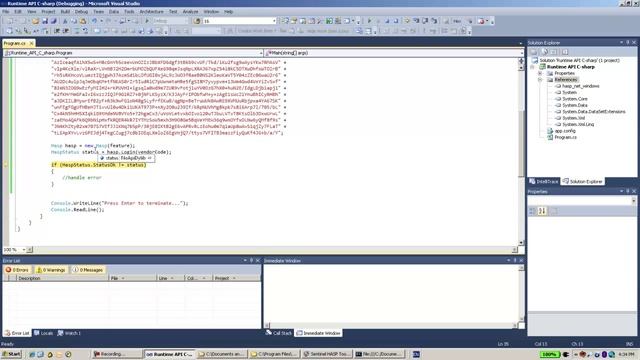
Task: Click the Show All Files icon in Solution Explorer
Action: tap(544, 52)
